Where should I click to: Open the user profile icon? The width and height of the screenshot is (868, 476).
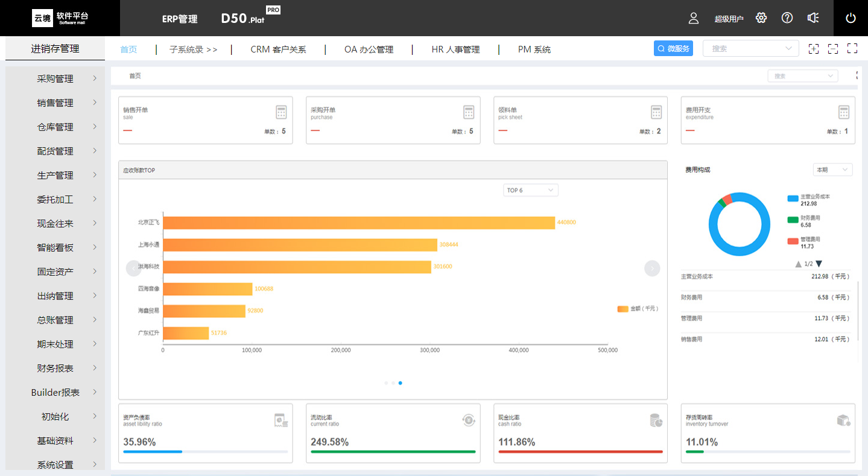pyautogui.click(x=694, y=18)
